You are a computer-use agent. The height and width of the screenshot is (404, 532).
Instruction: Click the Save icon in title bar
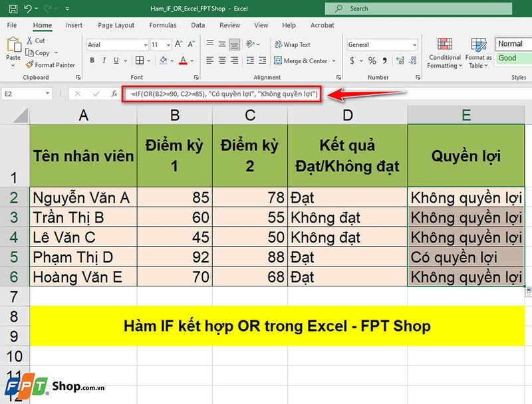point(13,9)
